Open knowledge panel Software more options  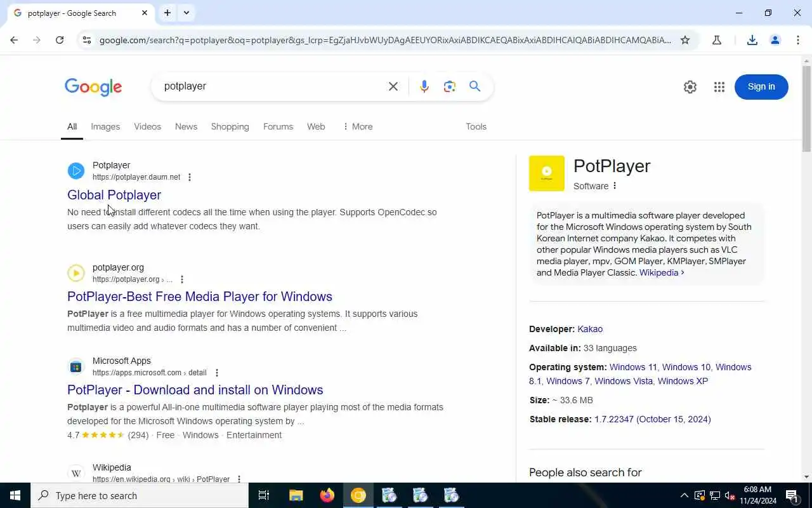coord(614,186)
